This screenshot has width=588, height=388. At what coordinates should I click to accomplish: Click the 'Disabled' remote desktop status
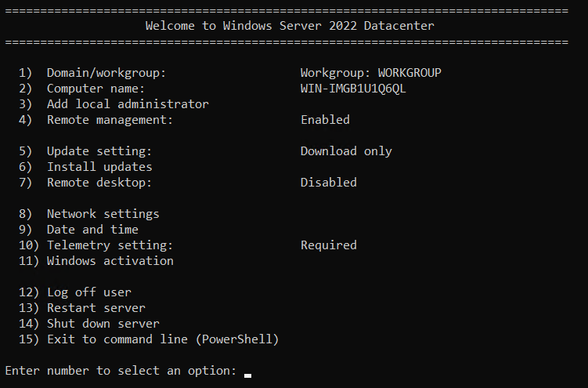(329, 183)
